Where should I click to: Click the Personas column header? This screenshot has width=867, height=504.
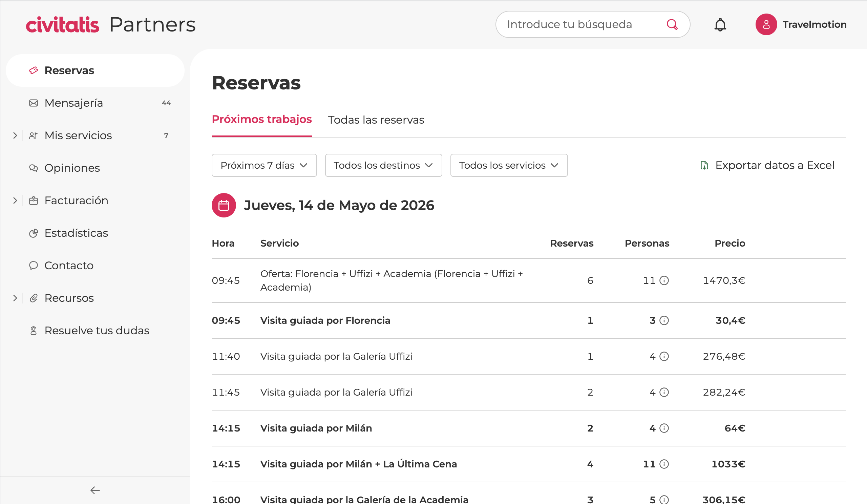(x=647, y=243)
